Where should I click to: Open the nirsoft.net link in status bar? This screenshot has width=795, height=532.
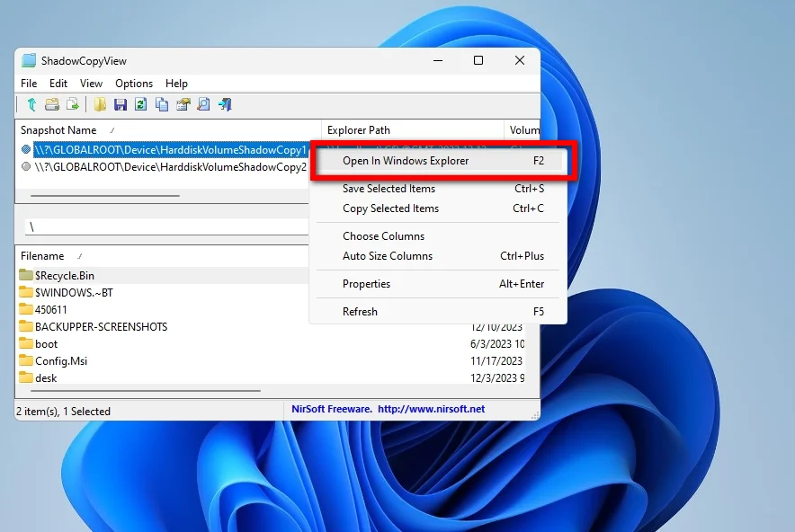(x=431, y=409)
